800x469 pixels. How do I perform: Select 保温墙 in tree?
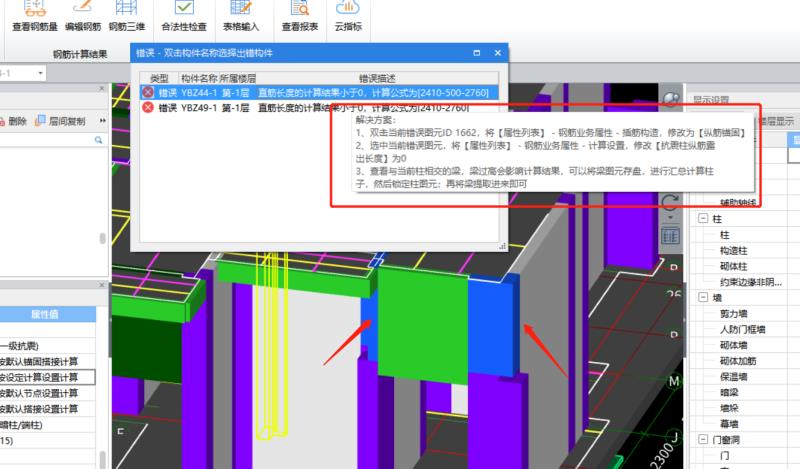(x=733, y=377)
